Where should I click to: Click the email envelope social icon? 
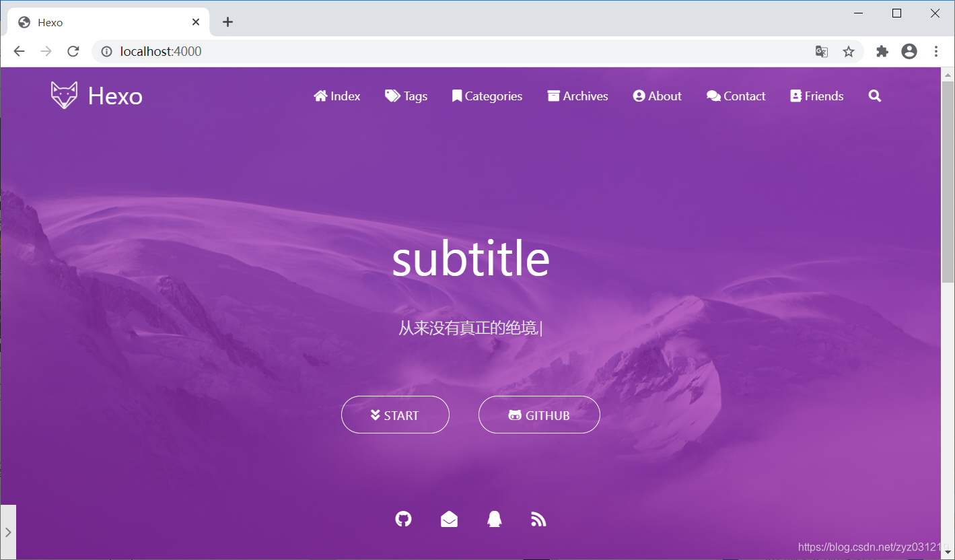coord(449,519)
